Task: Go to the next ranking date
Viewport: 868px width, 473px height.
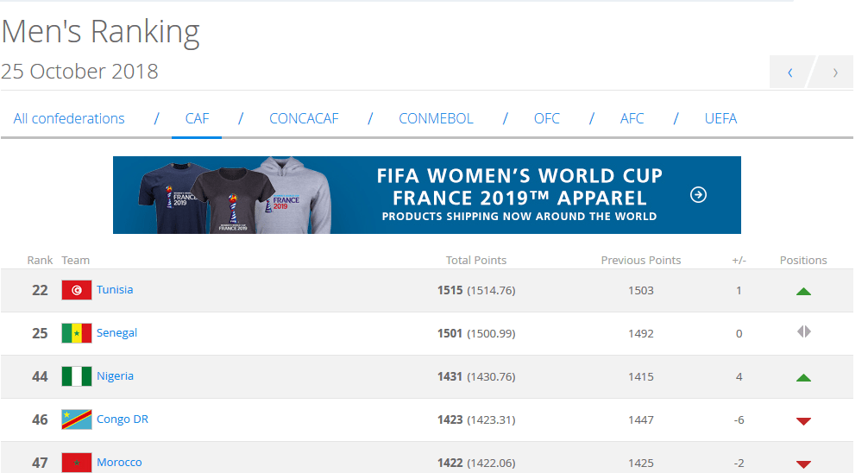Action: point(834,73)
